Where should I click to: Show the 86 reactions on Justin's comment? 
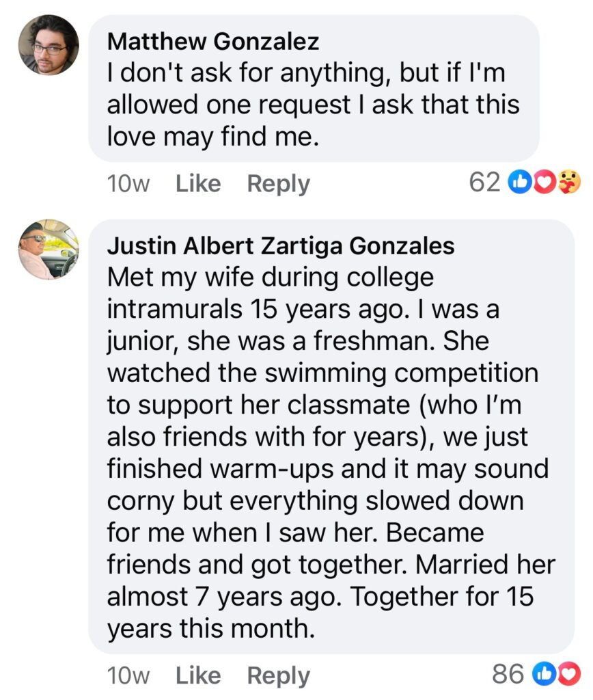508,674
